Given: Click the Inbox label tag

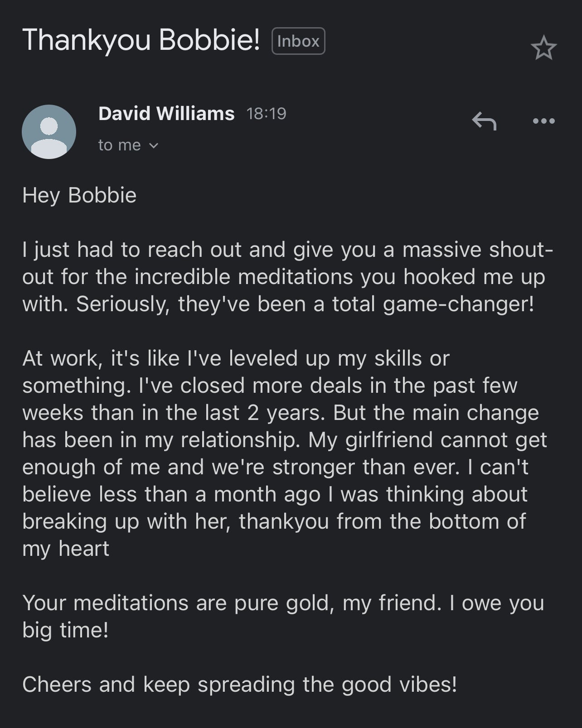Looking at the screenshot, I should (298, 41).
